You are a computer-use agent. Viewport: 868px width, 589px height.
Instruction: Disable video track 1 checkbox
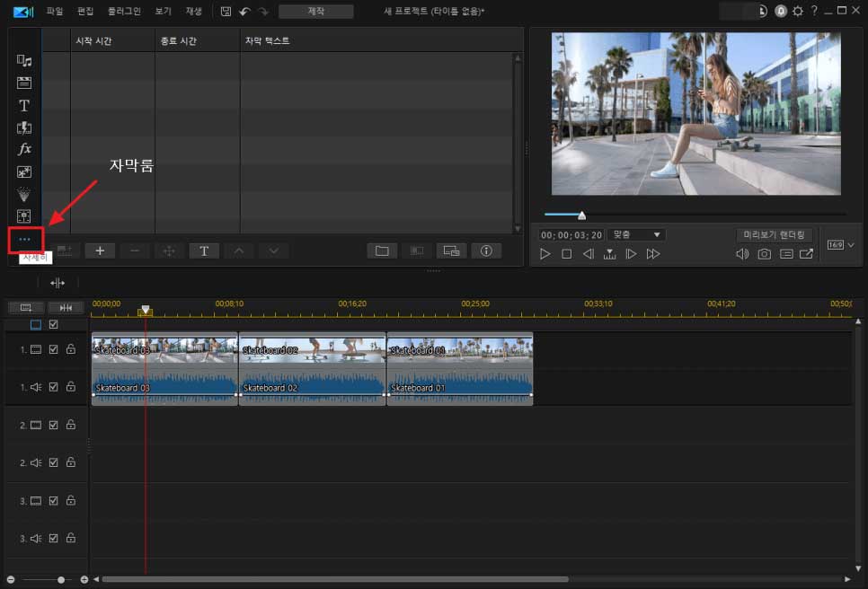click(54, 349)
